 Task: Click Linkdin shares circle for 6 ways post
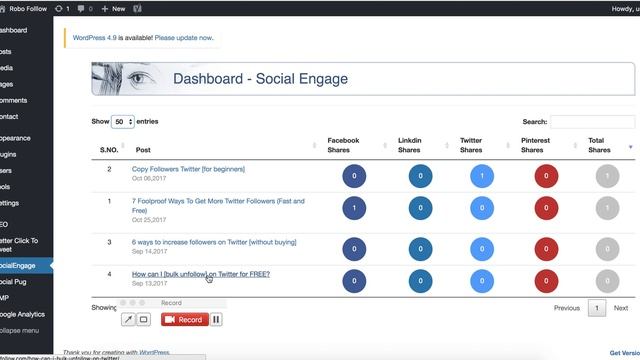point(420,249)
